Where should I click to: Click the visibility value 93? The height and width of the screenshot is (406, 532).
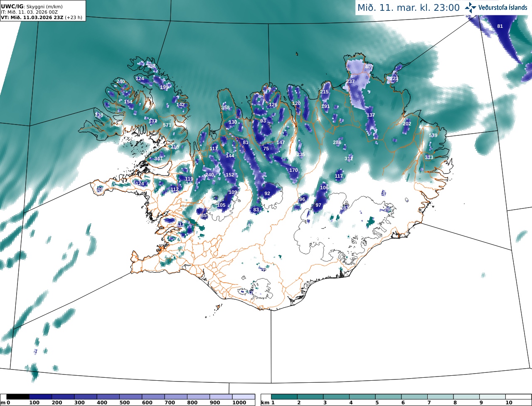click(x=263, y=121)
